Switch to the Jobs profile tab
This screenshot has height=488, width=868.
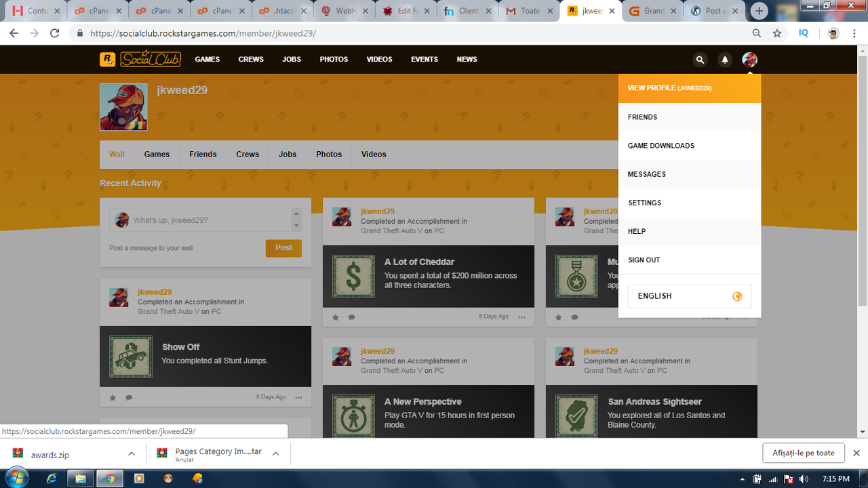tap(288, 155)
